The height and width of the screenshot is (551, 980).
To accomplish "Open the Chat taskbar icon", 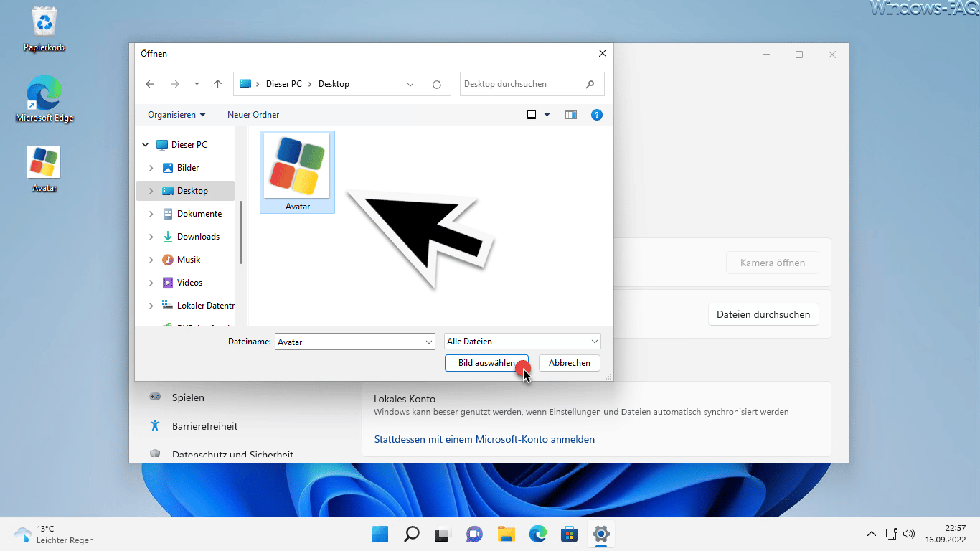I will click(474, 534).
